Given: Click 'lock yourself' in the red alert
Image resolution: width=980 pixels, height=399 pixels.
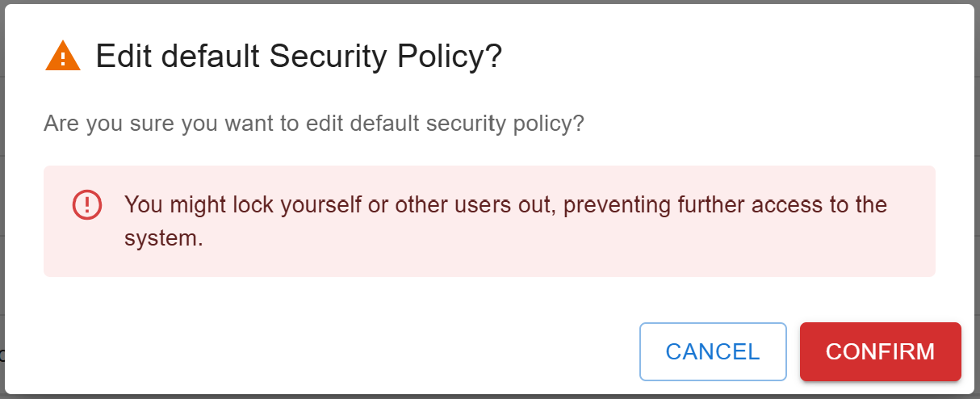Looking at the screenshot, I should (296, 204).
